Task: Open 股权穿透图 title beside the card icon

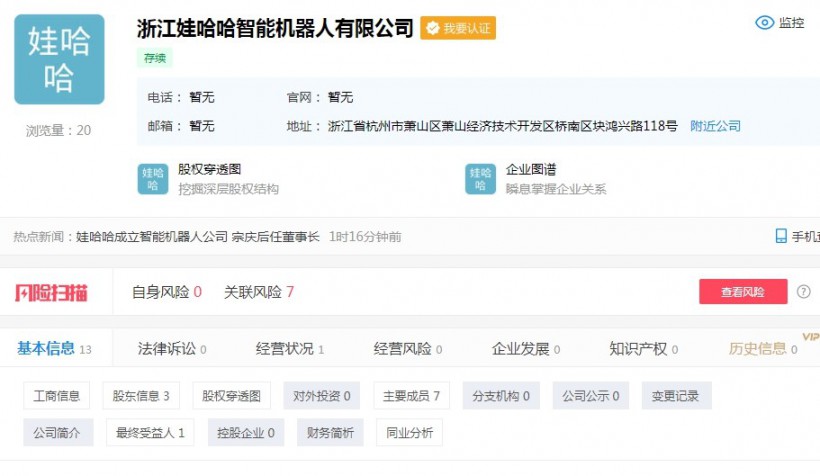Action: tap(209, 169)
